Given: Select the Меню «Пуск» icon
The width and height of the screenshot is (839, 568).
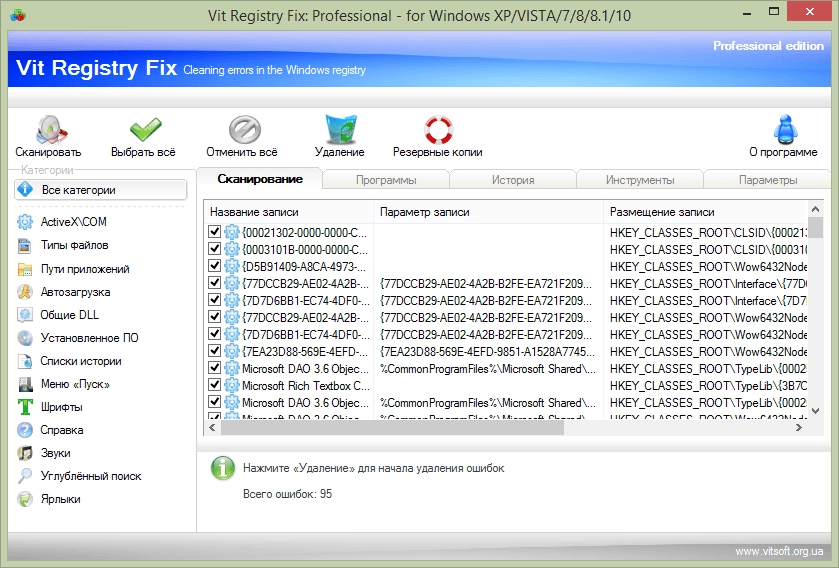Looking at the screenshot, I should tap(25, 384).
